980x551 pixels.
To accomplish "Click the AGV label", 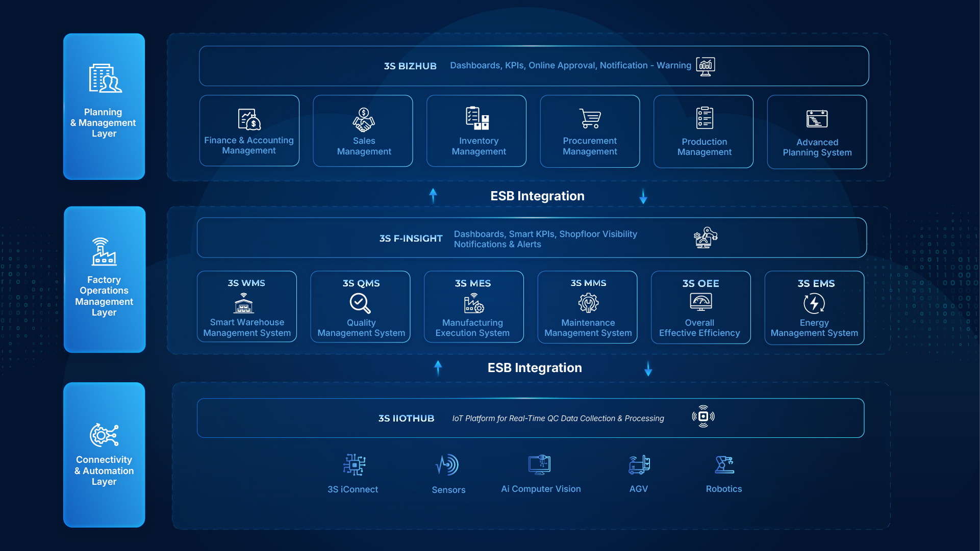I will [639, 489].
